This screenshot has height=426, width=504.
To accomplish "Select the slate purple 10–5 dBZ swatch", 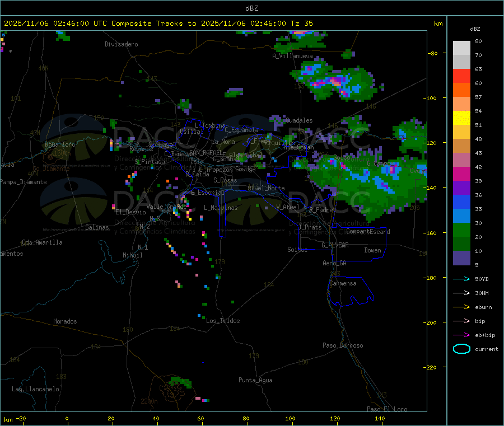I will 461,258.
